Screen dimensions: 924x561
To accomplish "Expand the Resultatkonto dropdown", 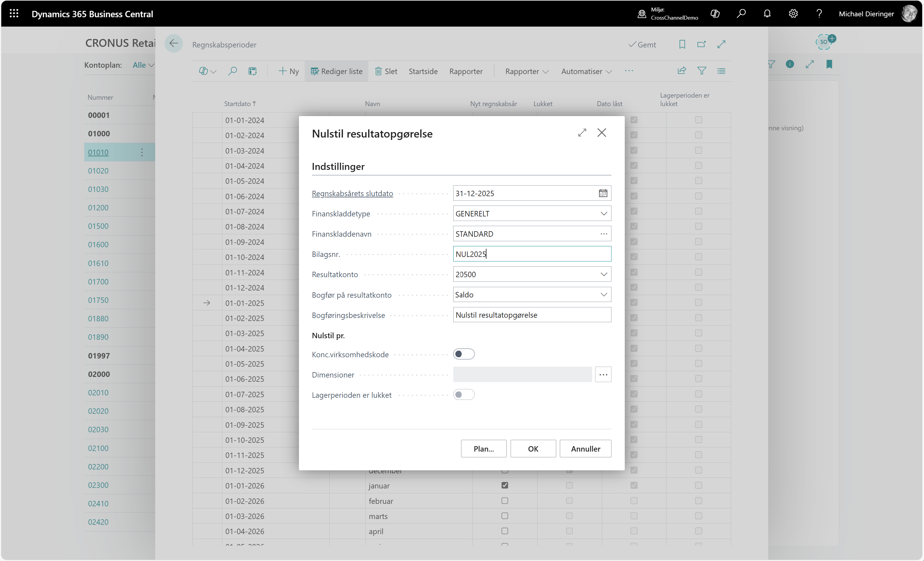I will (603, 274).
